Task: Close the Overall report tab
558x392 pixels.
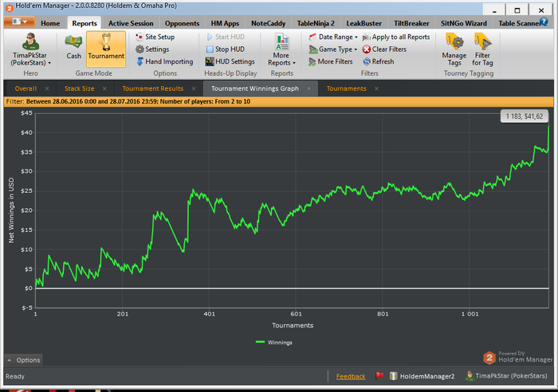Action: pos(47,88)
